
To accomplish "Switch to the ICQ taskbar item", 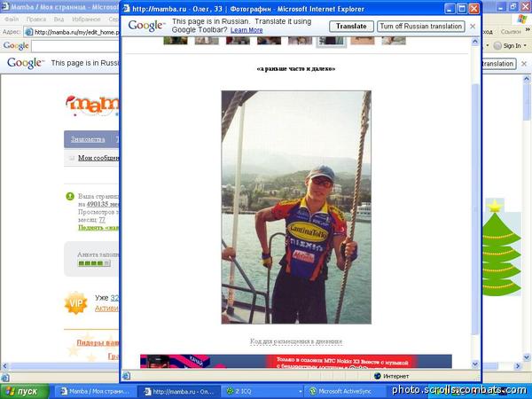I will coord(262,392).
